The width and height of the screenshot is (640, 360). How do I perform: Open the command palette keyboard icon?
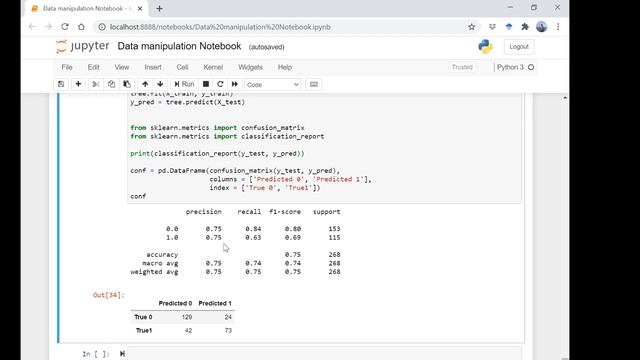314,84
